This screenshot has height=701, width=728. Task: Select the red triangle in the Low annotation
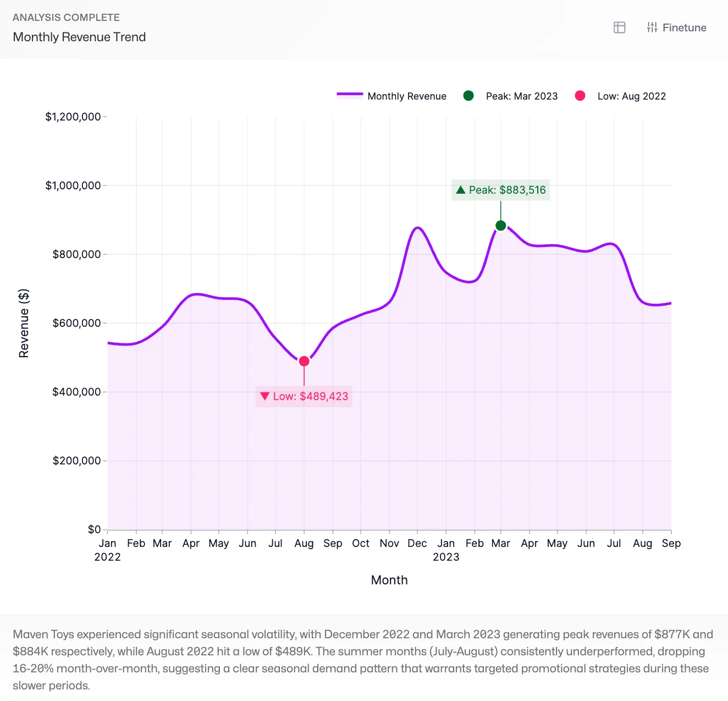(266, 396)
